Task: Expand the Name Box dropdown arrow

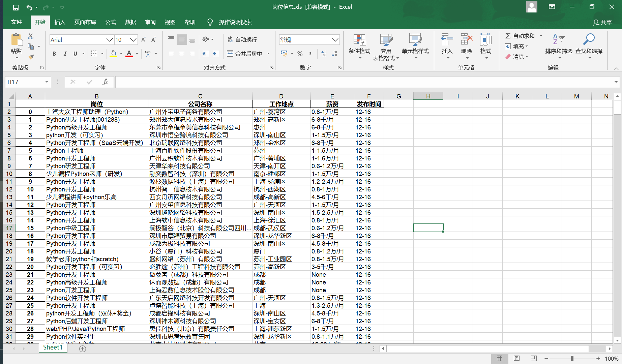Action: pyautogui.click(x=47, y=82)
